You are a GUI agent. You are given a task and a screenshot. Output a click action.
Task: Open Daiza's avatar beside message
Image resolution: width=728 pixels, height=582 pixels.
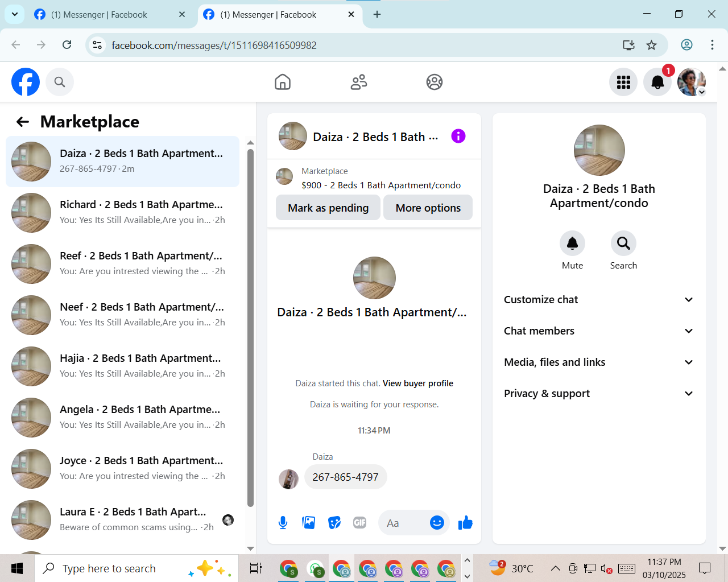[288, 479]
